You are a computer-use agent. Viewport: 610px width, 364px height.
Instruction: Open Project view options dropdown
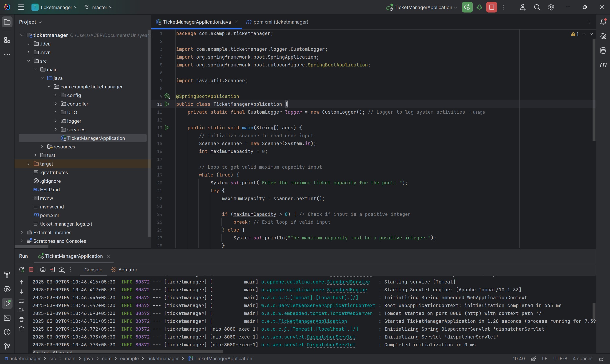click(30, 22)
